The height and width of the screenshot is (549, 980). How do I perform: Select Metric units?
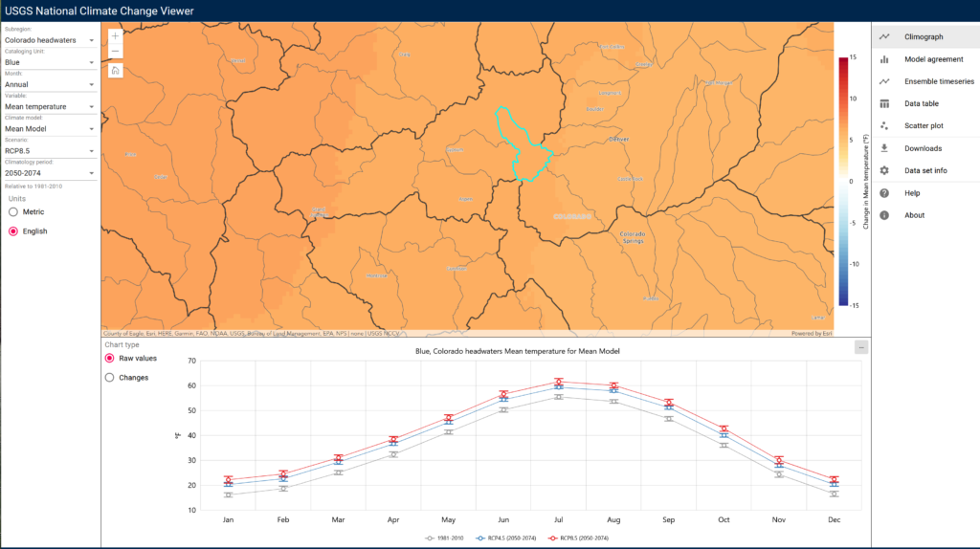(x=13, y=212)
